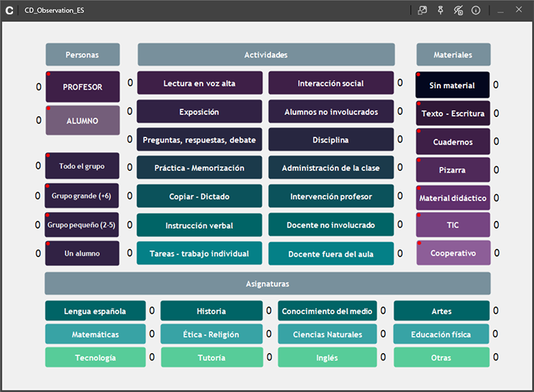Click Lectura en voz alta activity

click(200, 83)
